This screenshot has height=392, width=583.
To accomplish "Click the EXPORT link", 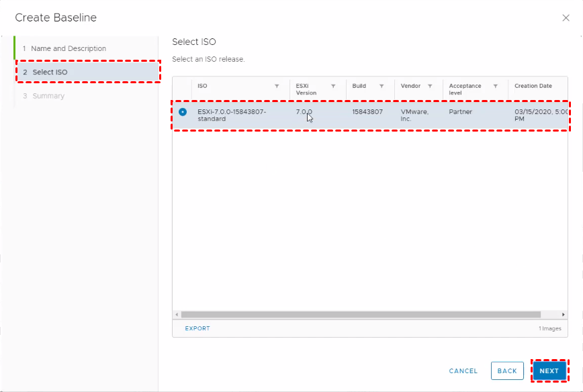I will [197, 328].
